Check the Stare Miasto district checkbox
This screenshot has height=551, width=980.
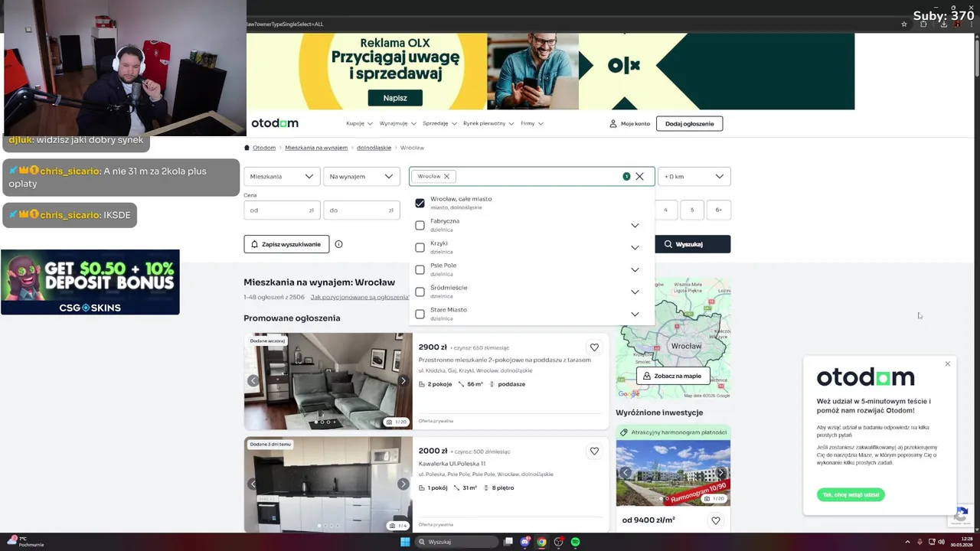pos(420,314)
